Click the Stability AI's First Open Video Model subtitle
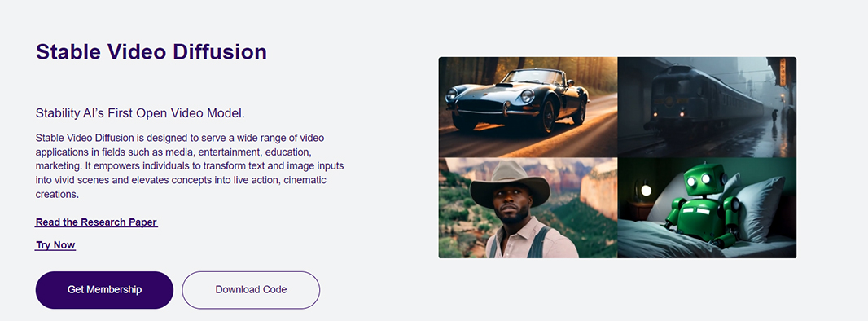The height and width of the screenshot is (321, 868). click(140, 113)
